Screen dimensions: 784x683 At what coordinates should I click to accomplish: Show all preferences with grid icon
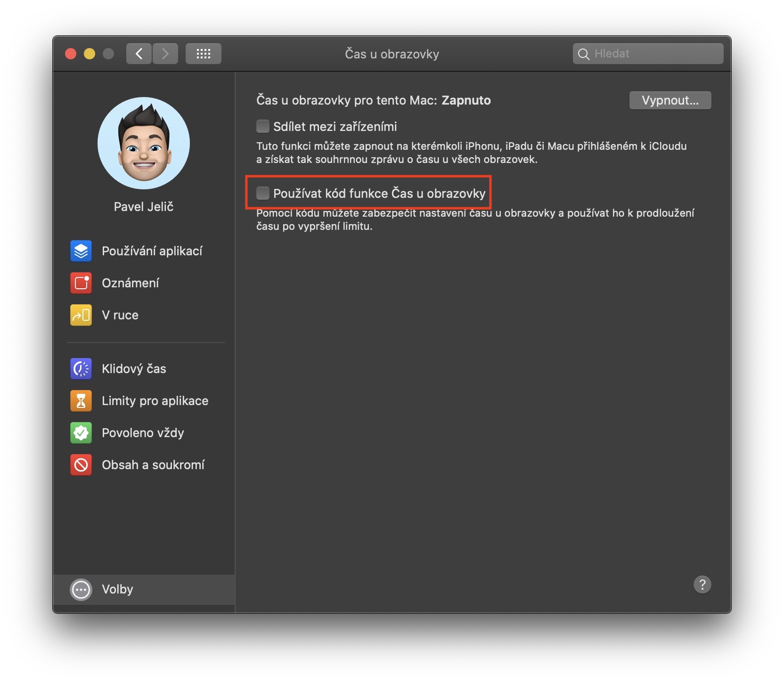[203, 54]
